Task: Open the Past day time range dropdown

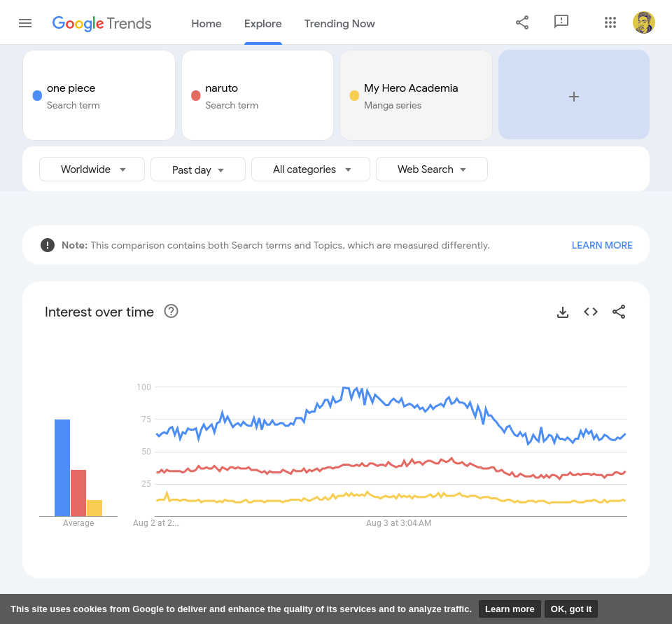Action: coord(198,169)
